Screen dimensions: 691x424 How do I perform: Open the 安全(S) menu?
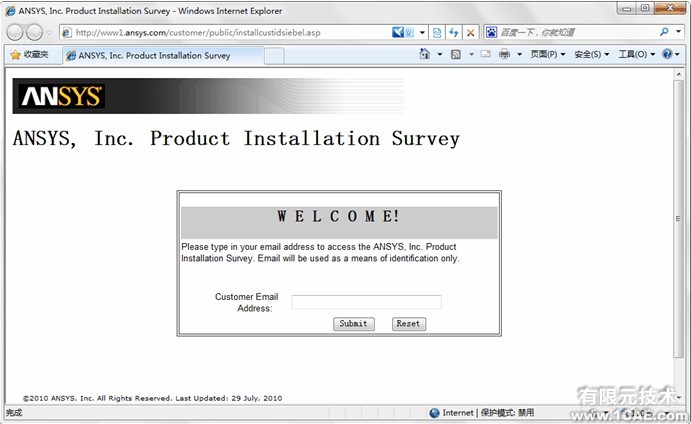click(592, 54)
